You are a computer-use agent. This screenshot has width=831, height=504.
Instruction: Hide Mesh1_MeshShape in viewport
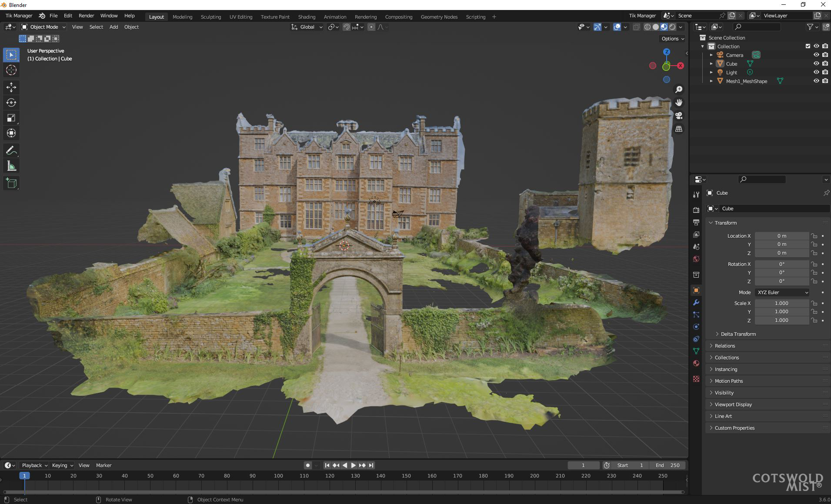tap(816, 81)
